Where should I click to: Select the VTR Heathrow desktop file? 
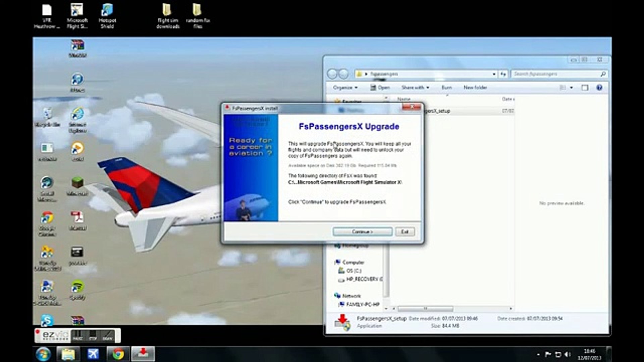[47, 16]
